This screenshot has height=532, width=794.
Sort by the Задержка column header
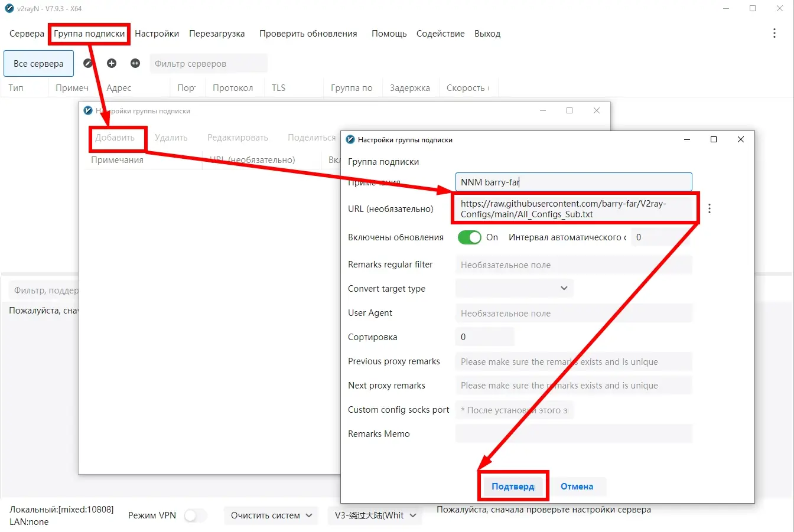click(x=410, y=88)
